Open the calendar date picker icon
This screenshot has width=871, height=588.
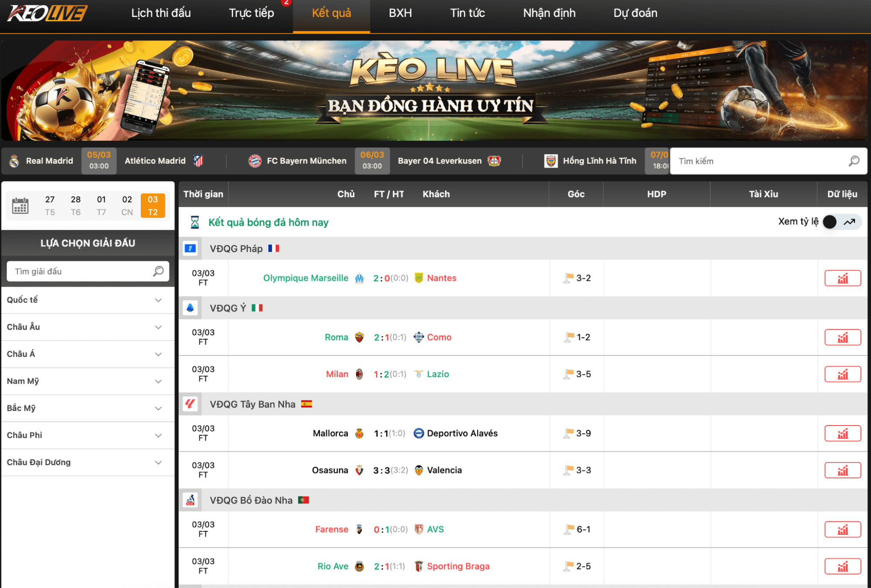tap(20, 206)
